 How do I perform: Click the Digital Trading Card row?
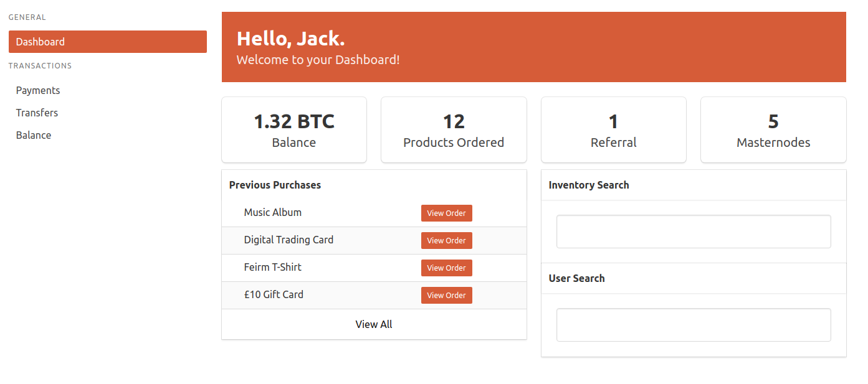[289, 240]
